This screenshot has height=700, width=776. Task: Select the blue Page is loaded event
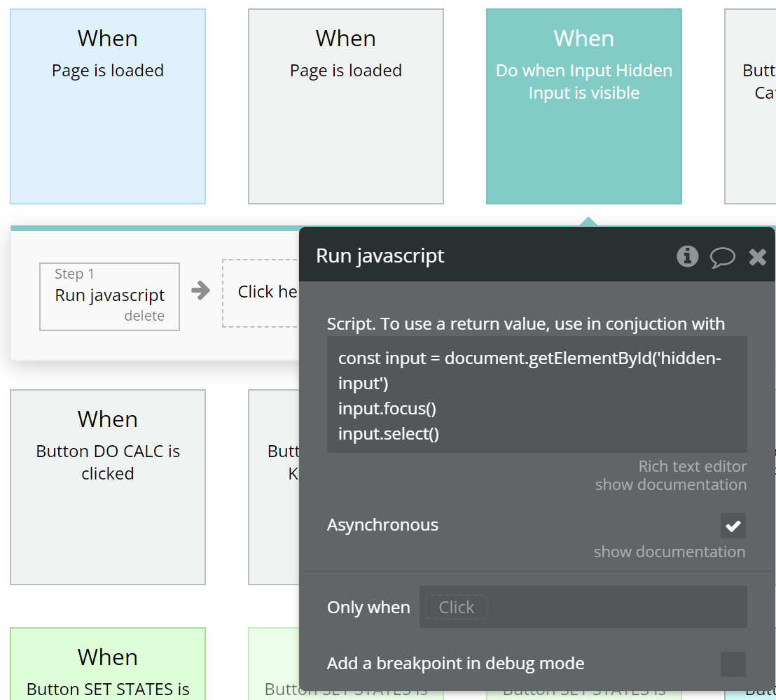pos(108,106)
